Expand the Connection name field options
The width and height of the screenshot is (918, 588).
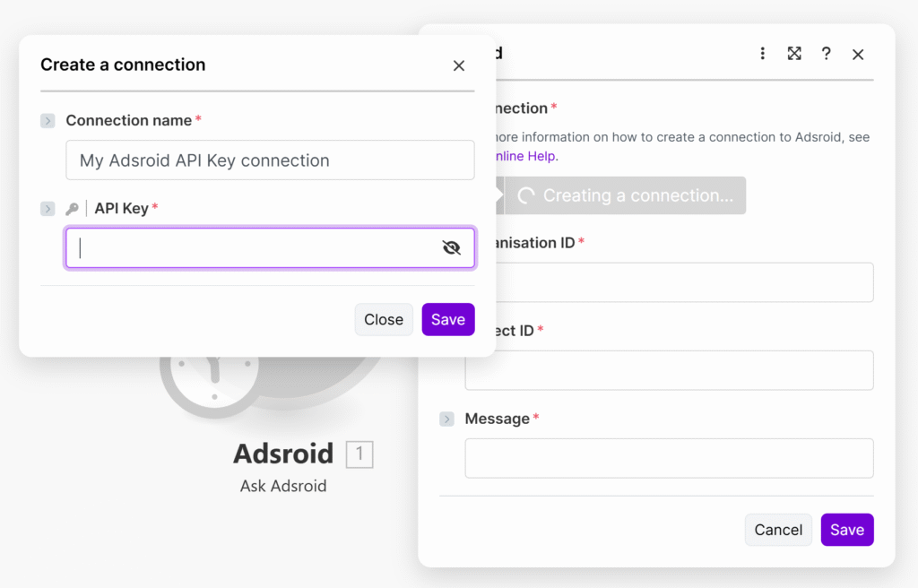pyautogui.click(x=48, y=121)
